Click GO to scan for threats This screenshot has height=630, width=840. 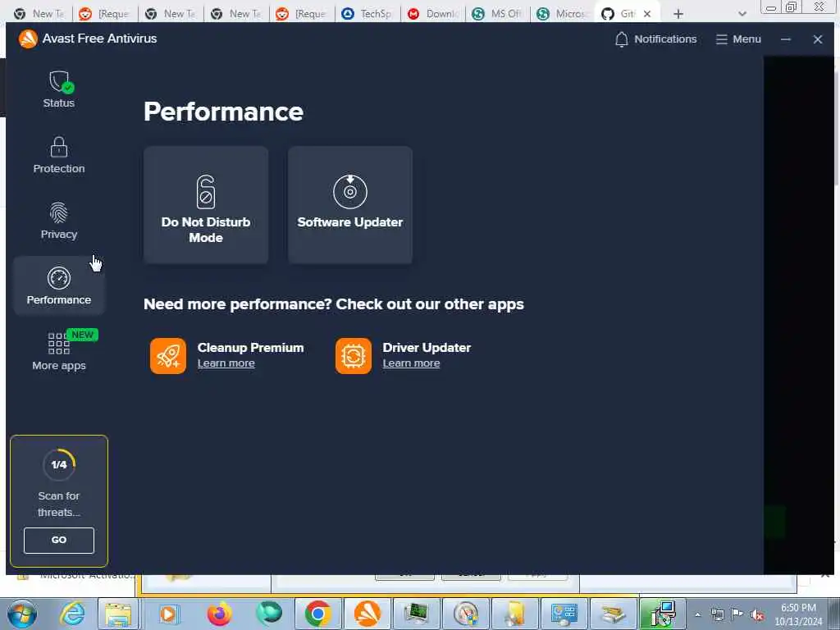click(59, 540)
